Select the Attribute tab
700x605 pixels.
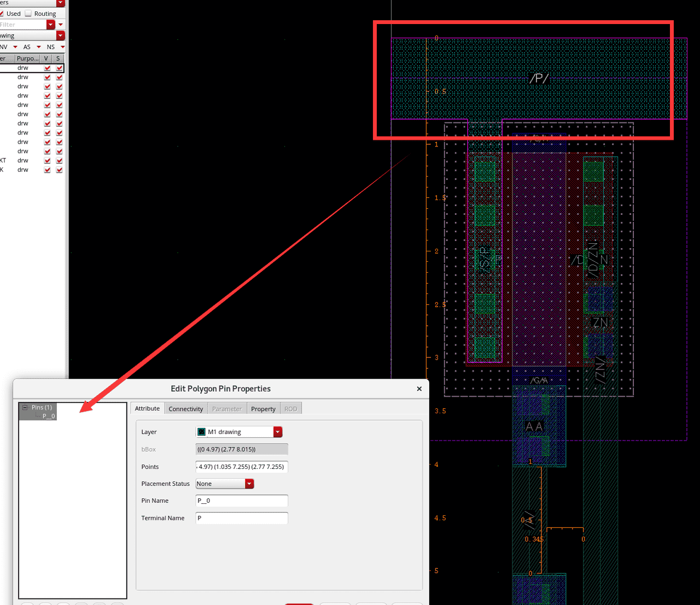click(147, 408)
